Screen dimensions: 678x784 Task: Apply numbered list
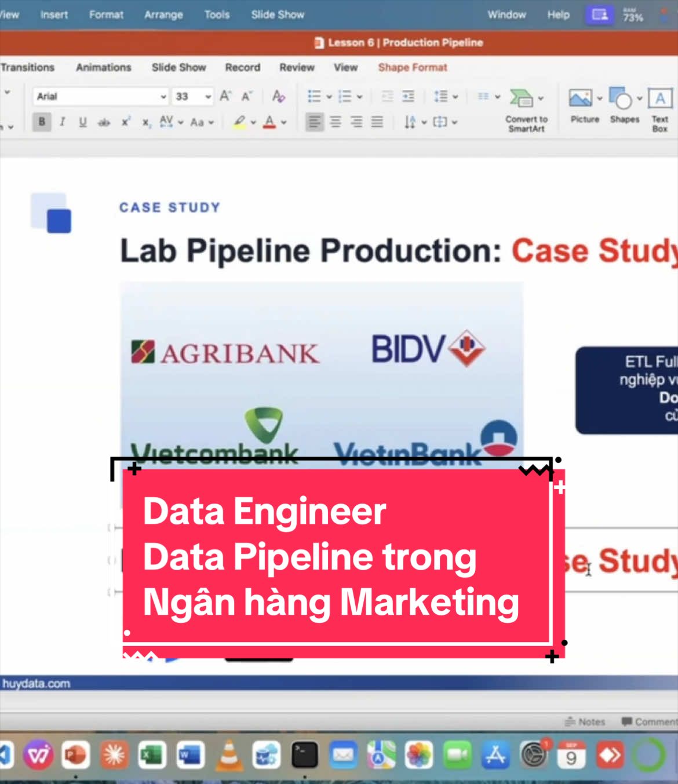point(345,96)
